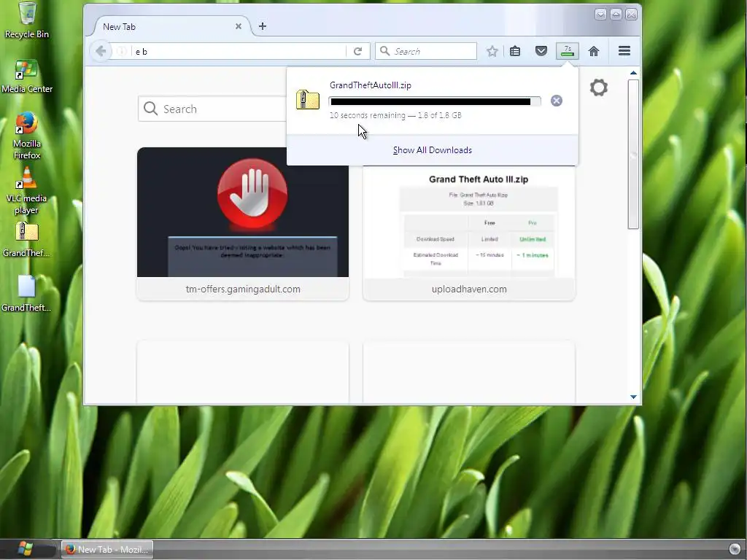The height and width of the screenshot is (560, 747).
Task: Go to the Firefox home page icon
Action: [594, 51]
